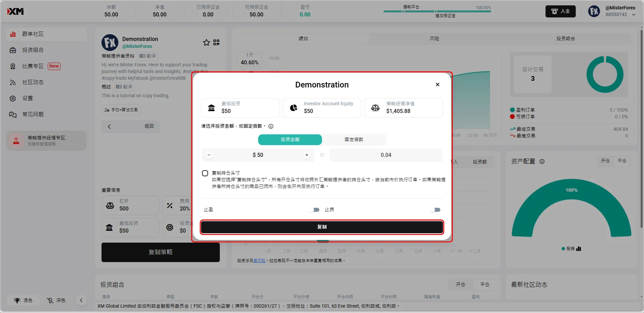Click the scales icon beside 策略经理净值
The width and height of the screenshot is (644, 313).
375,108
